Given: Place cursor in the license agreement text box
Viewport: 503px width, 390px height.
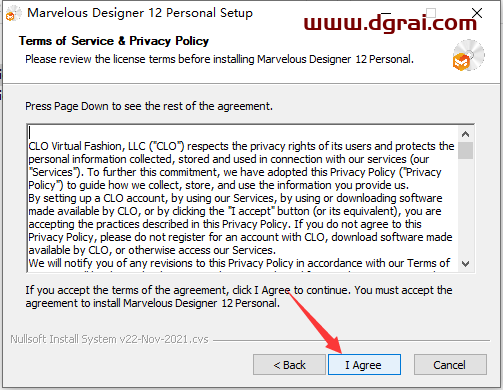Looking at the screenshot, I should (x=243, y=198).
